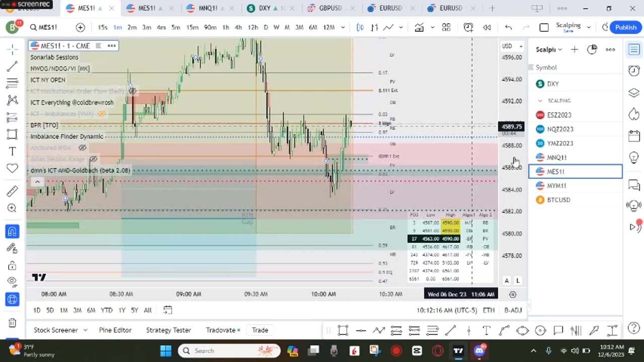Select the ruler Measure tool
644x362 pixels.
tap(13, 191)
